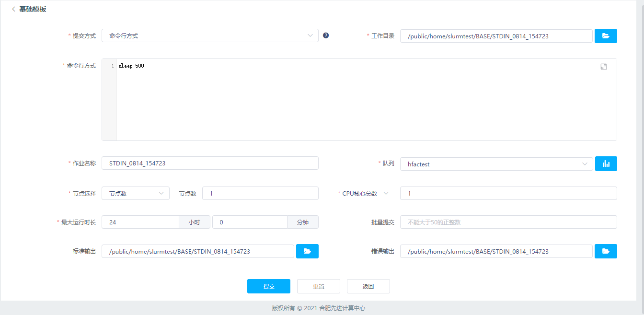Open the 提交方式 dropdown
Image resolution: width=644 pixels, height=315 pixels.
coord(210,35)
